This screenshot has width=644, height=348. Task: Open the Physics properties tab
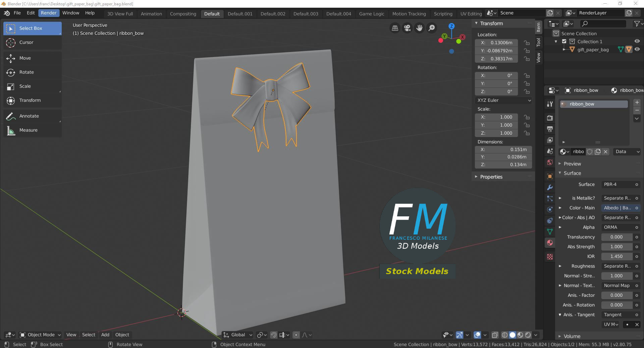[x=550, y=210]
